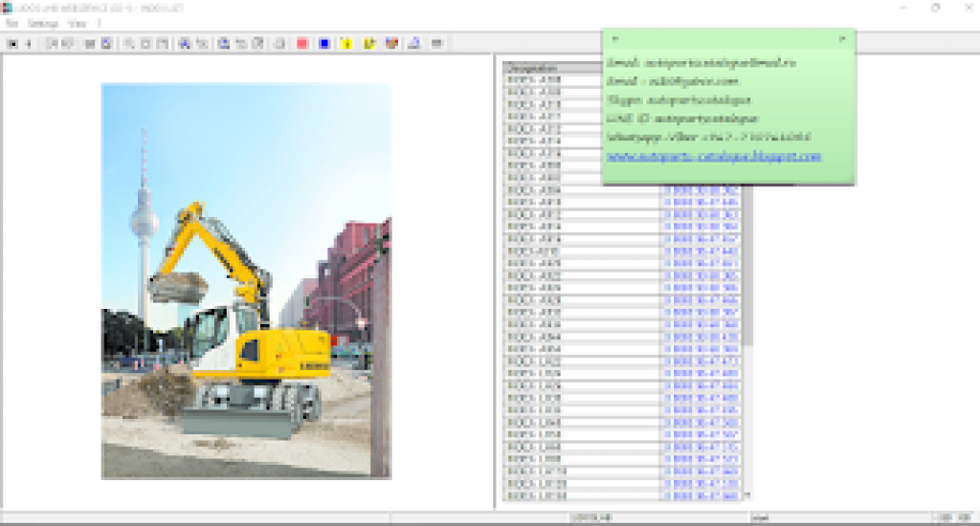Click the green note's top-left corner button

[615, 38]
